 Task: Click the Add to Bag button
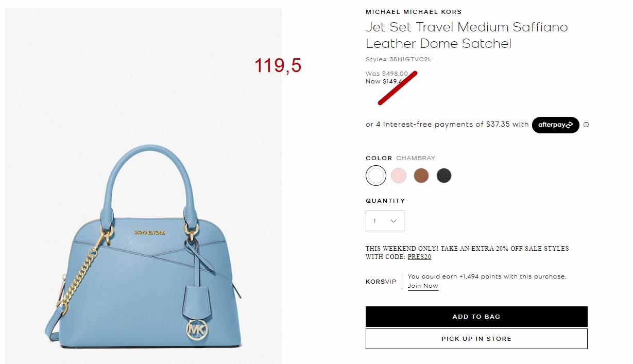476,317
